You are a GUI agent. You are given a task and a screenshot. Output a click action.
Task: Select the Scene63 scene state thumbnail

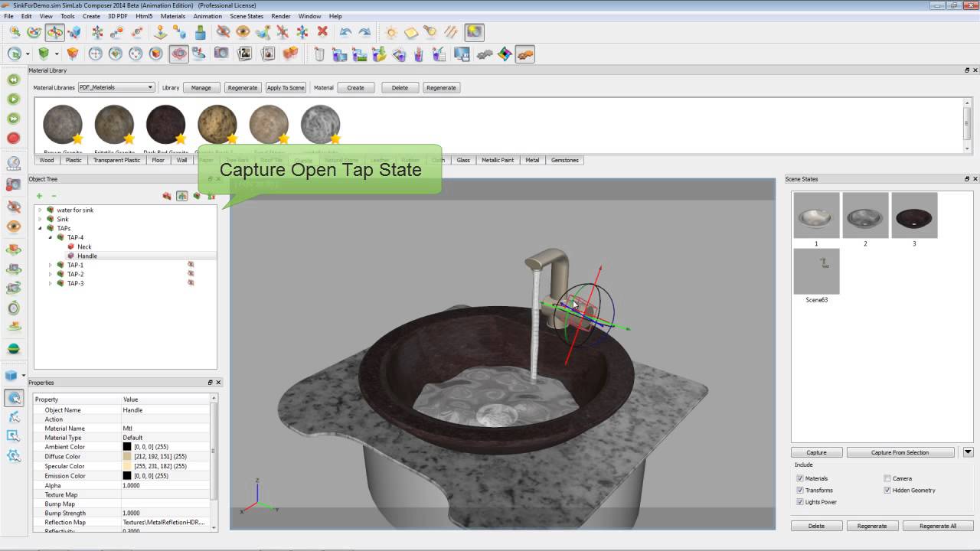[816, 271]
